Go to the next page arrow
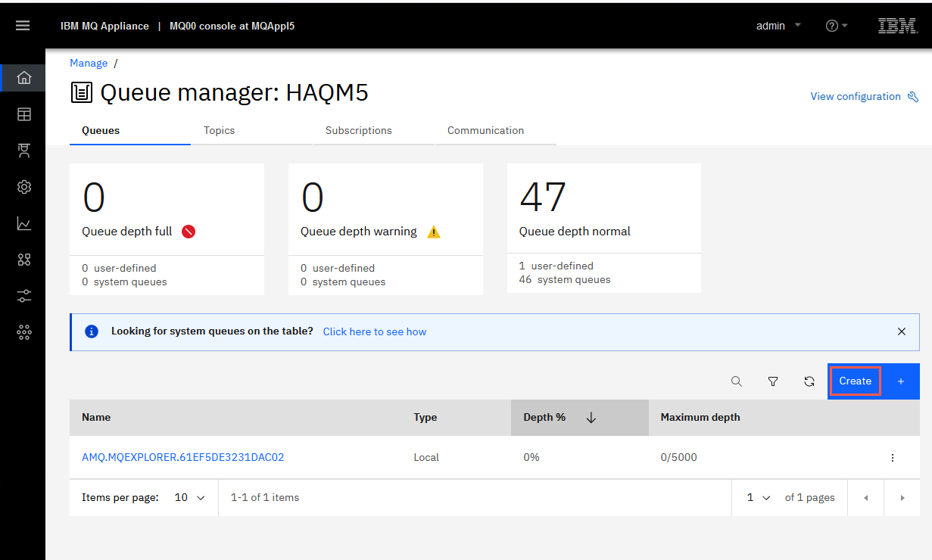The height and width of the screenshot is (560, 932). (x=902, y=498)
